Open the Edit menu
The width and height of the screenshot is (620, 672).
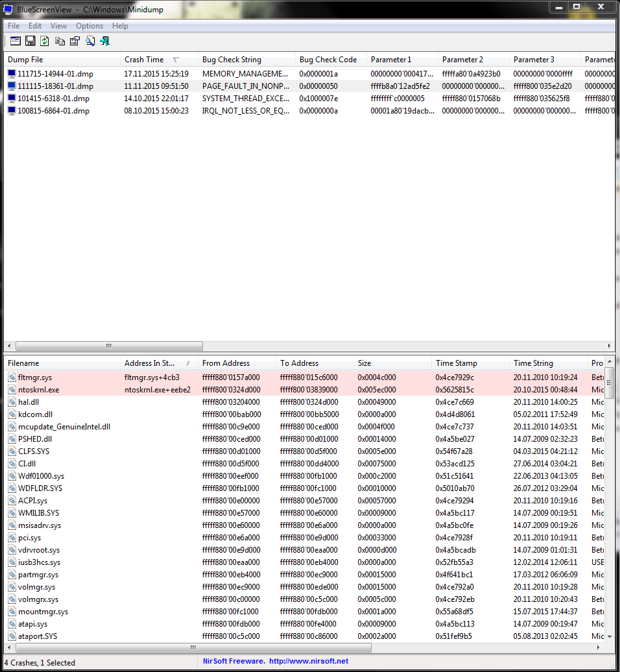click(x=35, y=26)
